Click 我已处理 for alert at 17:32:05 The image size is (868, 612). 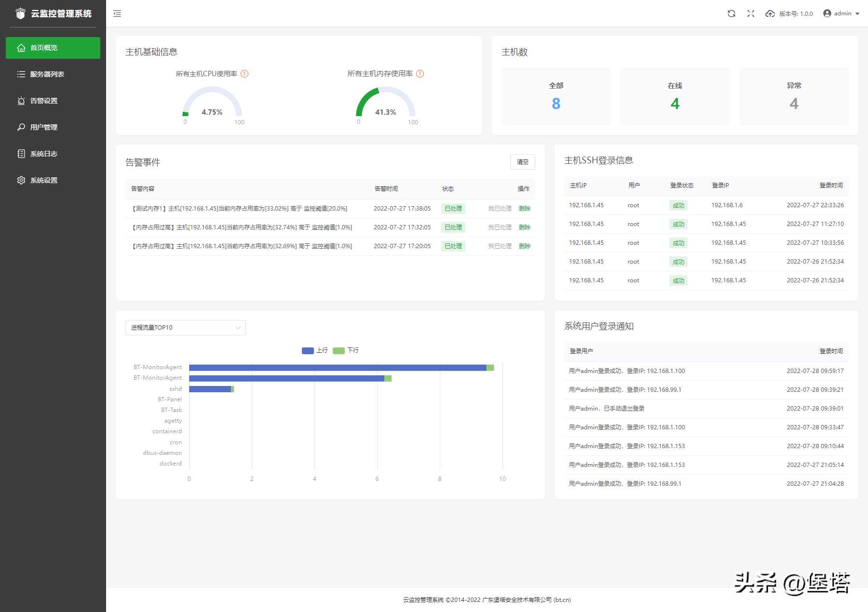point(500,227)
